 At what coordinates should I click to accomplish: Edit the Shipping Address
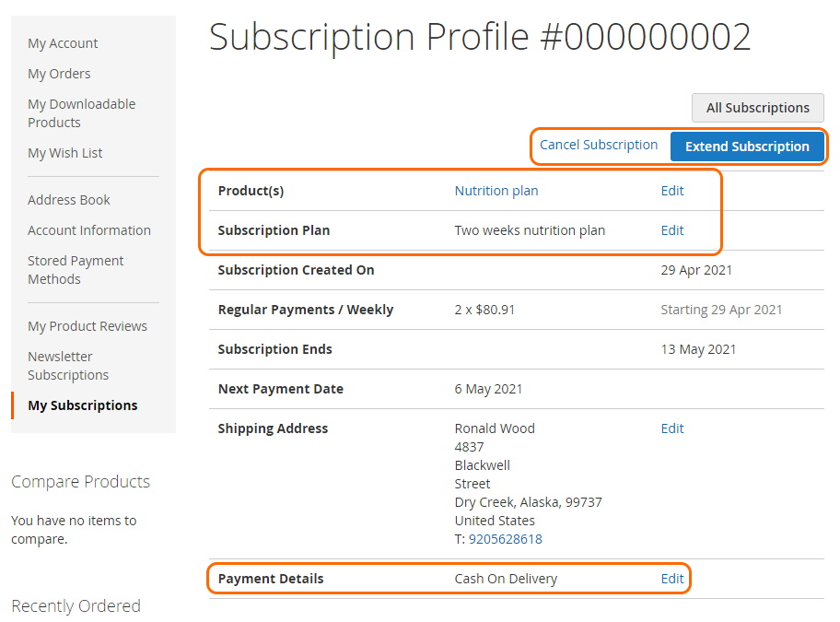(671, 428)
